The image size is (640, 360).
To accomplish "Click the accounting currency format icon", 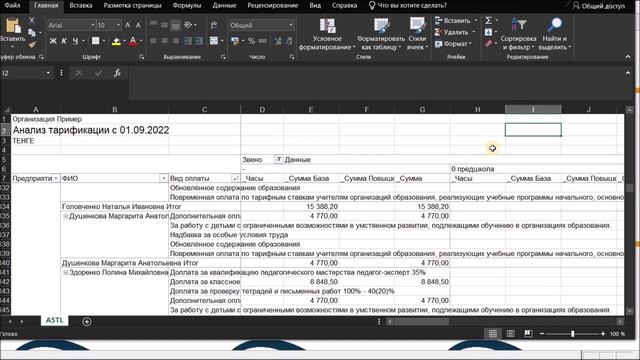I will click(235, 41).
